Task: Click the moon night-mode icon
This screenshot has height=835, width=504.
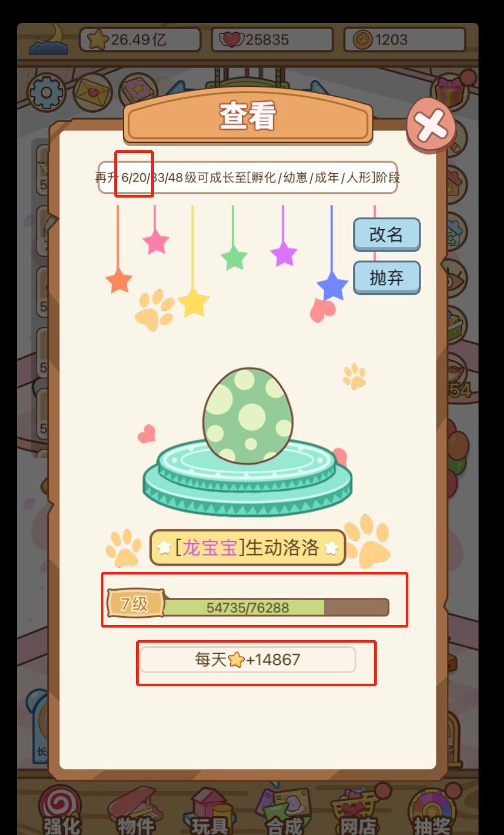Action: coord(48,39)
